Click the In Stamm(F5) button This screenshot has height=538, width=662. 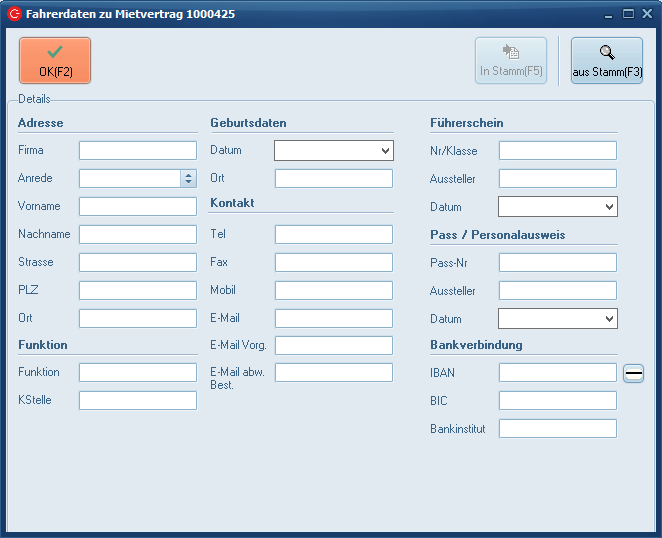[x=511, y=60]
